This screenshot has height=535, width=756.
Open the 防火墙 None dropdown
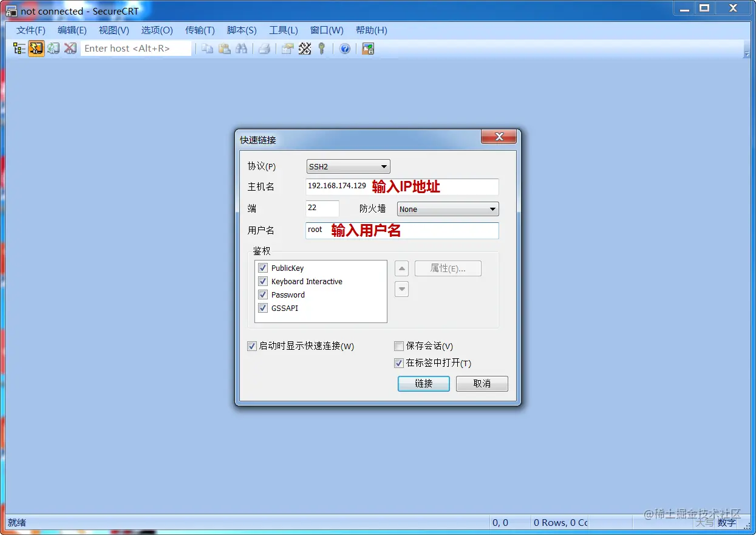(448, 209)
